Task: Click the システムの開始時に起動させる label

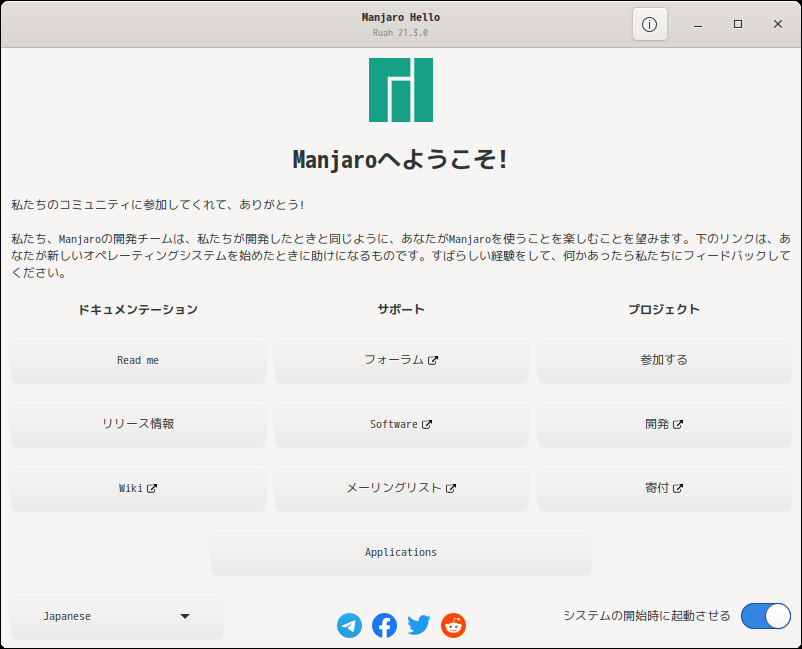Action: coord(647,616)
